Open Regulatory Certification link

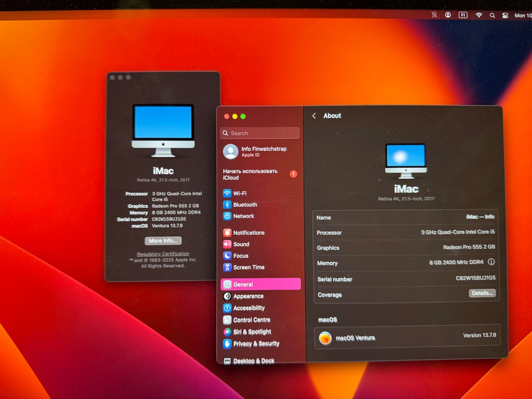coord(163,254)
